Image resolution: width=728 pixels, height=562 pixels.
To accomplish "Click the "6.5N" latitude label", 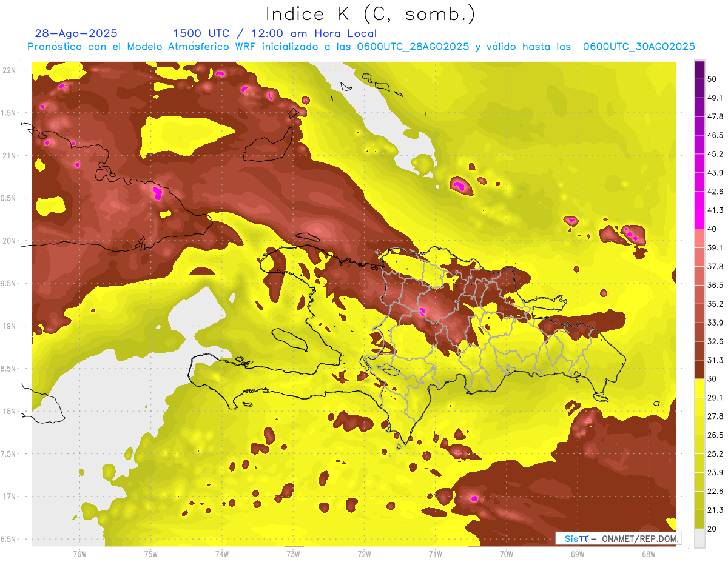I will pyautogui.click(x=9, y=539).
